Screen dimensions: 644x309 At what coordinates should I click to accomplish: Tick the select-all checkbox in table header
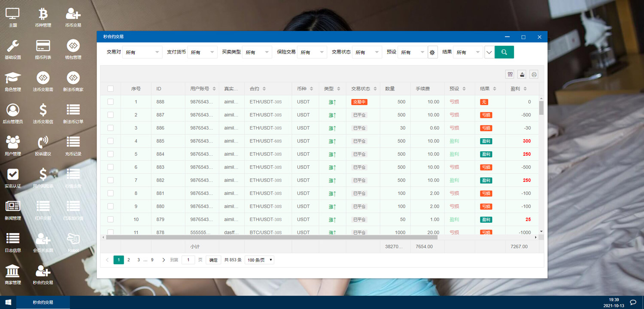click(110, 89)
